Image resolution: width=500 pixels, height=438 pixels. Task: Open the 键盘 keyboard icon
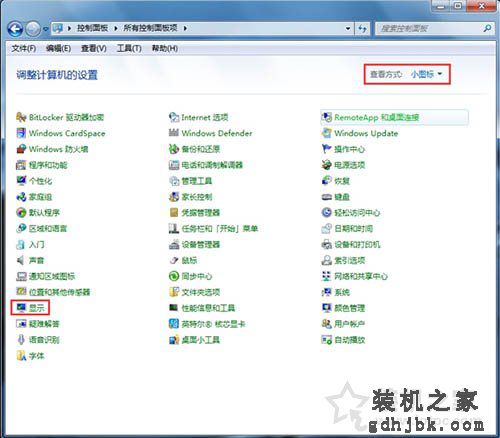(326, 197)
